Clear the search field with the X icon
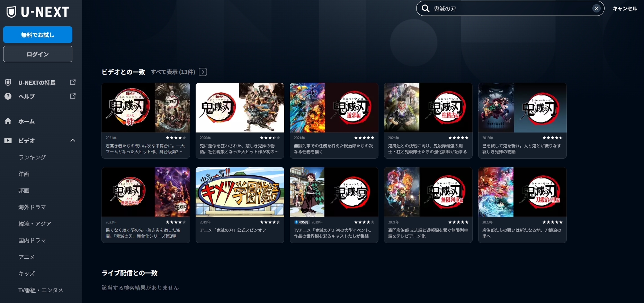The image size is (644, 303). (x=596, y=8)
